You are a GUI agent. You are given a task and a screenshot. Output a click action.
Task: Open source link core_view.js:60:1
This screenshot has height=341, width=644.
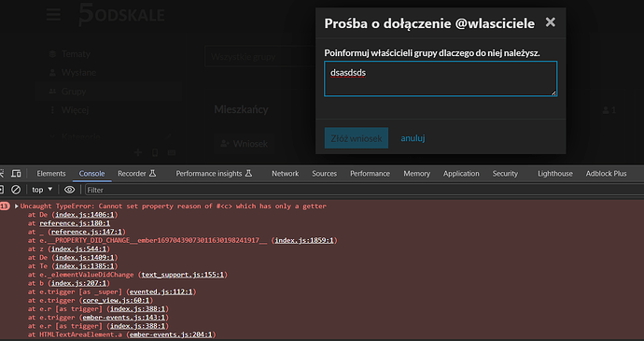coord(116,301)
